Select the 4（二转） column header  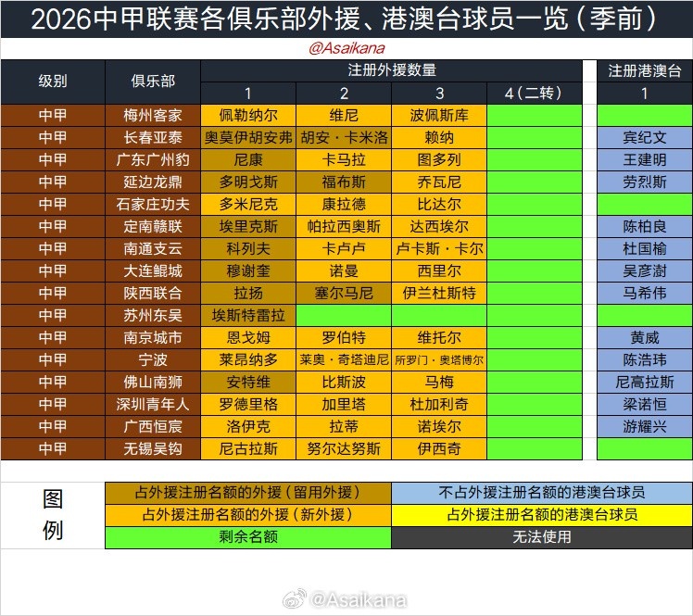[535, 93]
